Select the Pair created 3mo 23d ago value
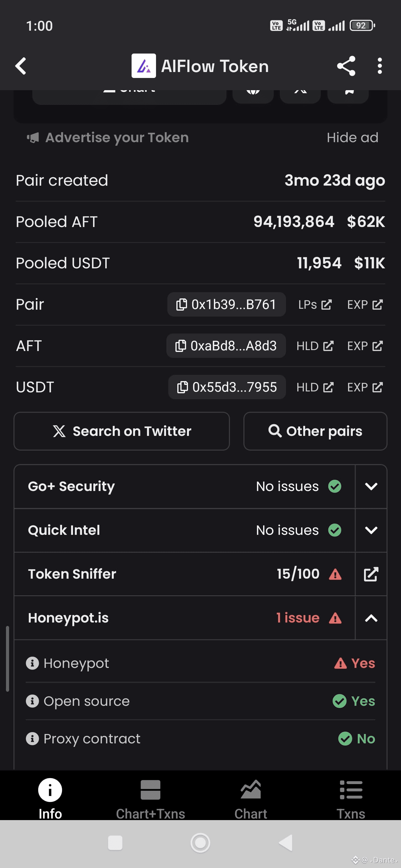Screen dimensions: 401x868 [x=335, y=181]
